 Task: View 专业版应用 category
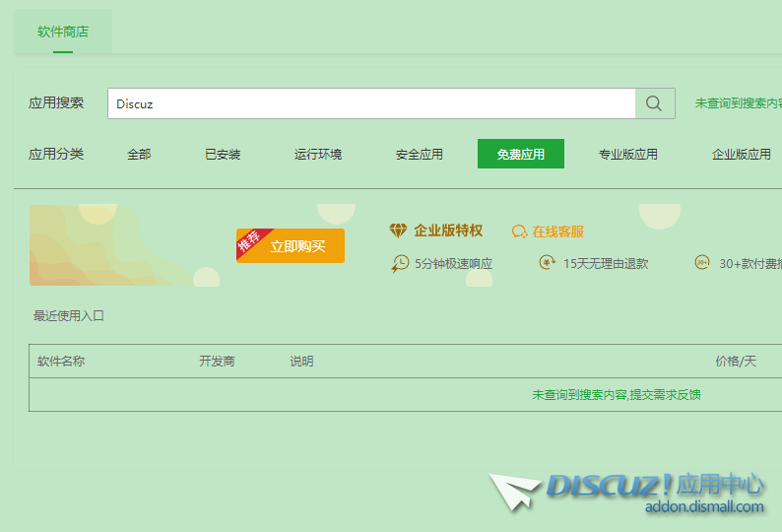(x=628, y=155)
